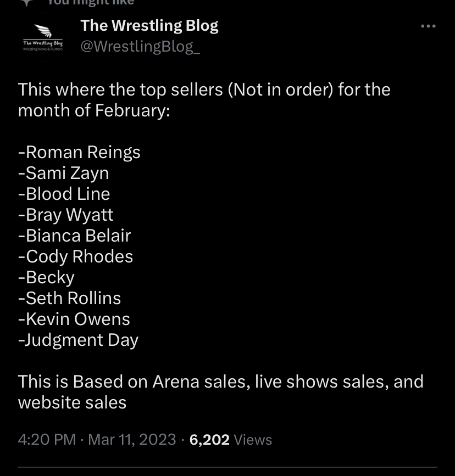Click the Bianca Belair entry
455x476 pixels.
pyautogui.click(x=74, y=236)
